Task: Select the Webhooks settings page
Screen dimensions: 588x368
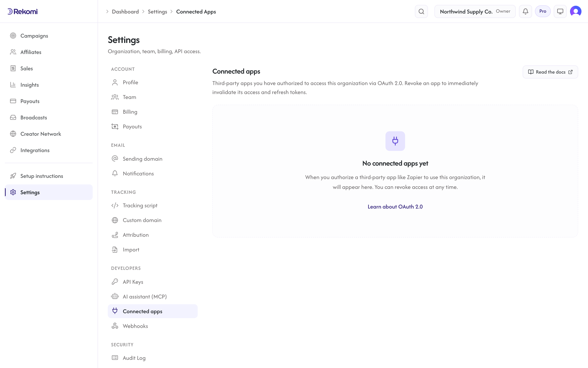Action: coord(153,326)
